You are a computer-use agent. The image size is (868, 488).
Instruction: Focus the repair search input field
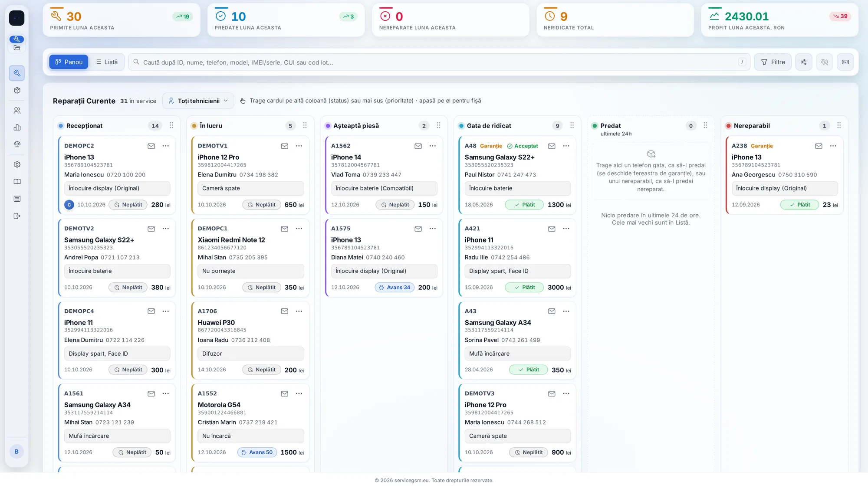tap(439, 62)
